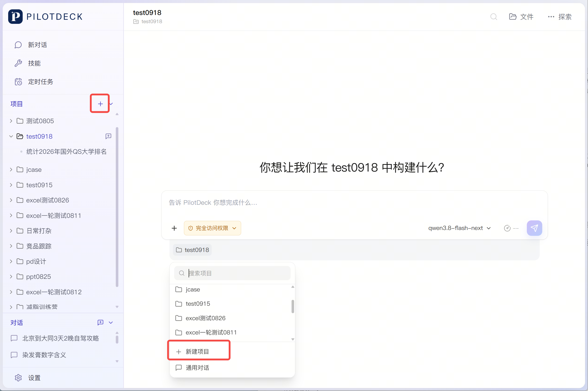Click the calendar-clock icon beside 定时任务
The image size is (588, 391).
18,82
